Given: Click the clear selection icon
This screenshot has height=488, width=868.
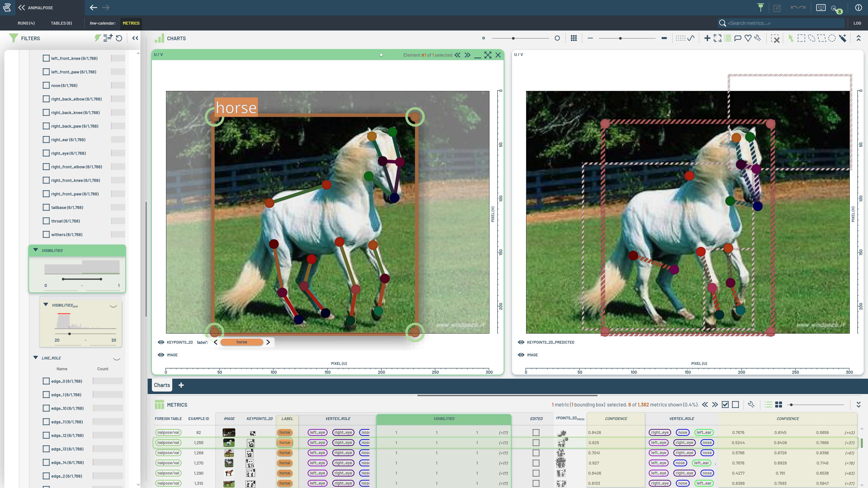Looking at the screenshot, I should pos(775,38).
